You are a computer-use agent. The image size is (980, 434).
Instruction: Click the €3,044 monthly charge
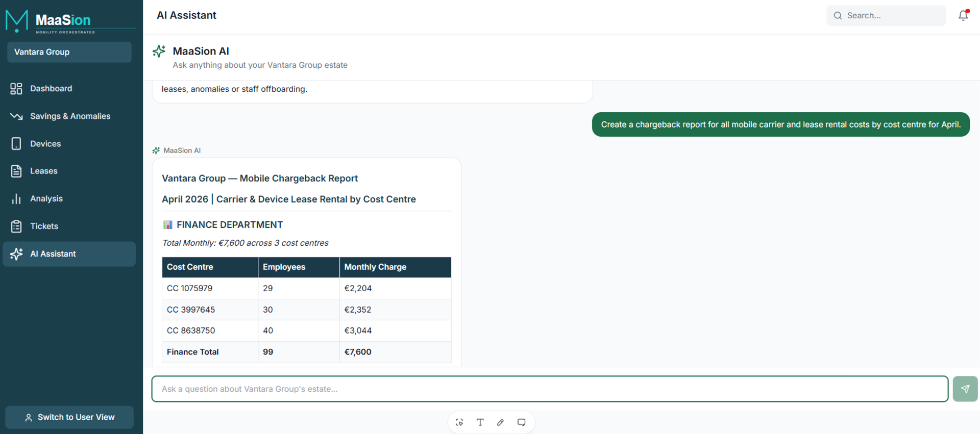395,330
